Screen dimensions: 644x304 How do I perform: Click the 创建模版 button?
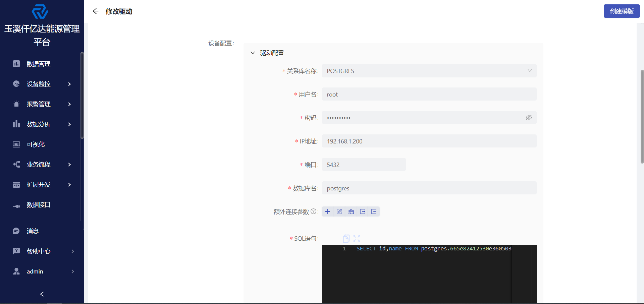(622, 11)
